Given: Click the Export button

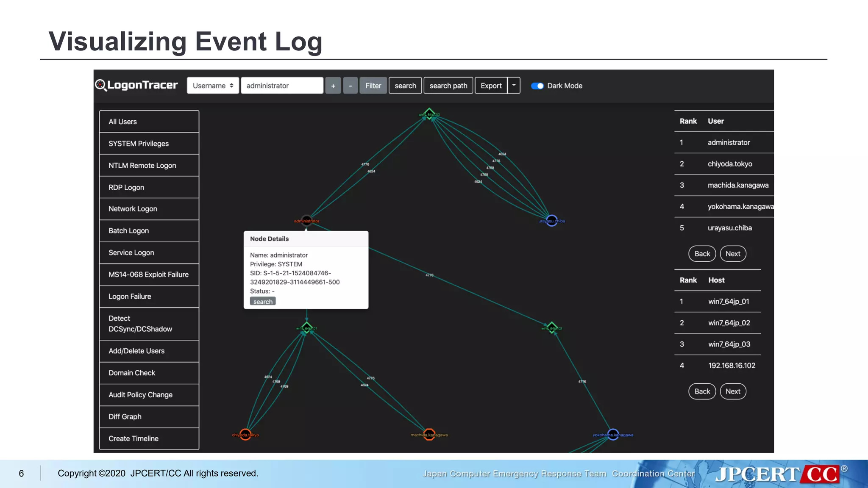Looking at the screenshot, I should 491,86.
